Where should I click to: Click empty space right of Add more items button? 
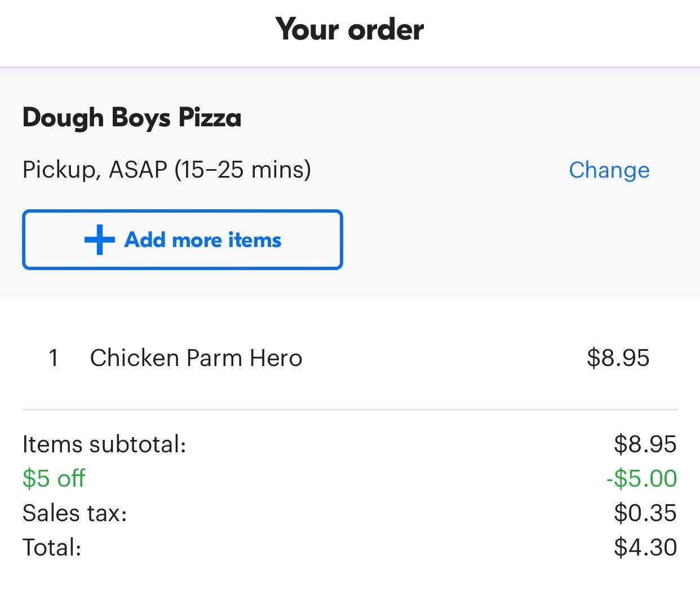click(x=507, y=240)
